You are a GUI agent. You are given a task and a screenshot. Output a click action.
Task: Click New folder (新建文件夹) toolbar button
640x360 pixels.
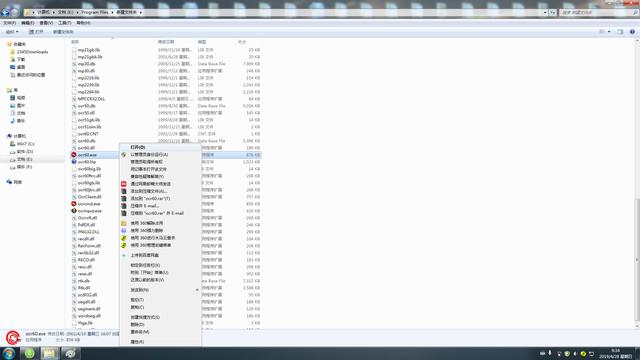63,32
